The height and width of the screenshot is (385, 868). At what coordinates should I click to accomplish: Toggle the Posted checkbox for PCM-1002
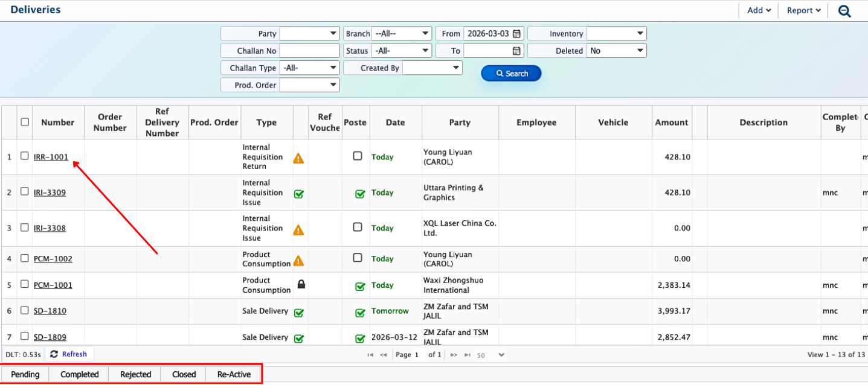pyautogui.click(x=358, y=258)
